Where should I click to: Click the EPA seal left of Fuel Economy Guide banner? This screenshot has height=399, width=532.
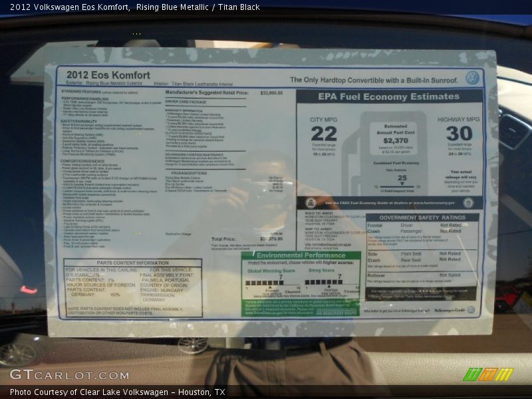[311, 203]
